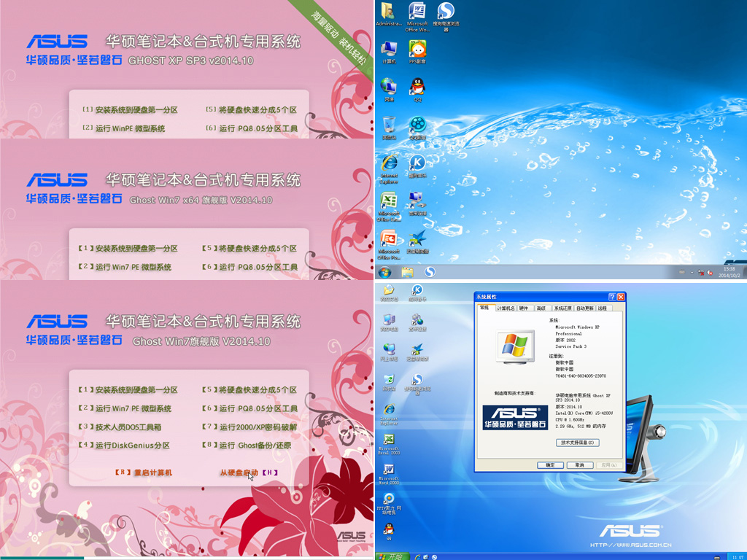Launch Microsoft Excel 2003 on XP desktop
This screenshot has width=747, height=560.
[x=389, y=444]
